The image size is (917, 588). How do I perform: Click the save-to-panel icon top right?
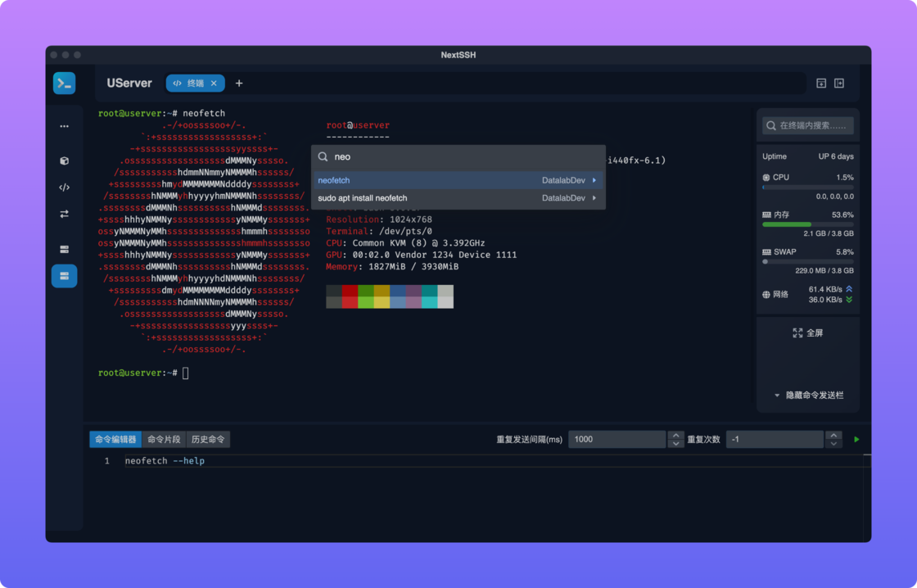(821, 83)
